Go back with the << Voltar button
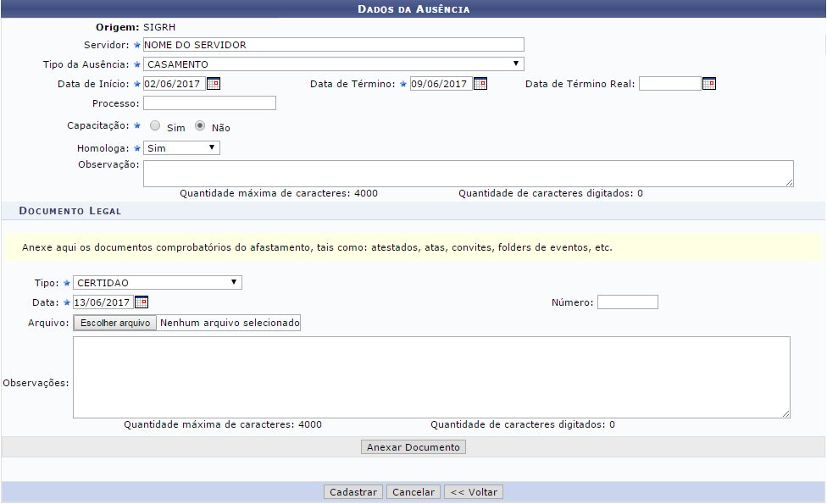This screenshot has height=504, width=827. [475, 492]
